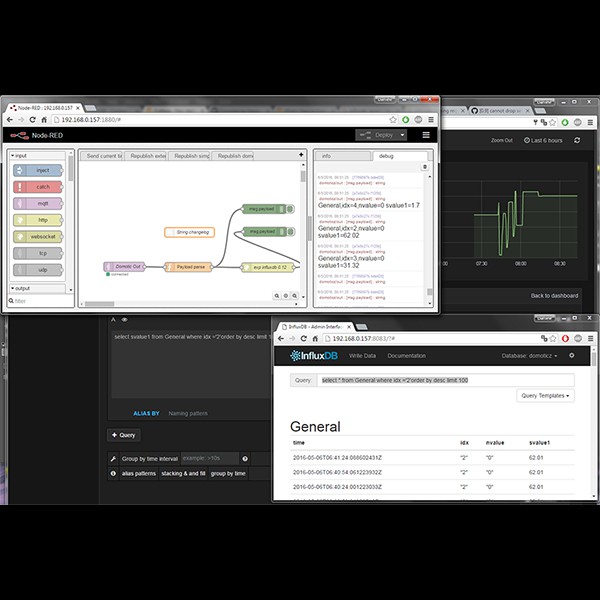Toggle the lower msg.payload debug node button
Screen dimensions: 600x600
coord(290,229)
